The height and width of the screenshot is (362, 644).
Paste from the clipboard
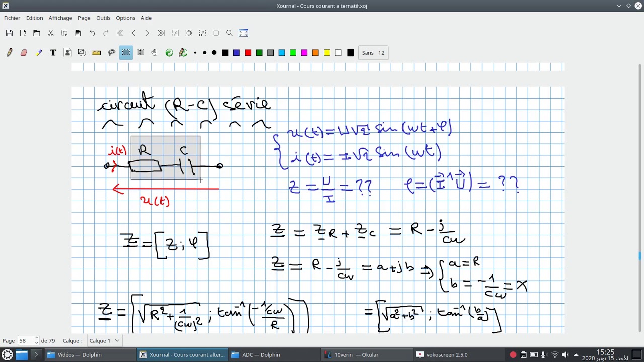click(78, 33)
